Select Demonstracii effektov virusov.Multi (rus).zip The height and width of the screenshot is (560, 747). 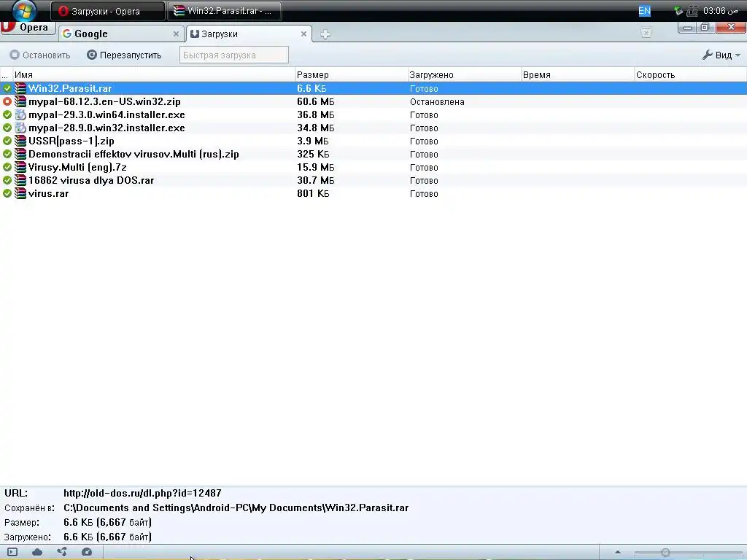point(373,154)
